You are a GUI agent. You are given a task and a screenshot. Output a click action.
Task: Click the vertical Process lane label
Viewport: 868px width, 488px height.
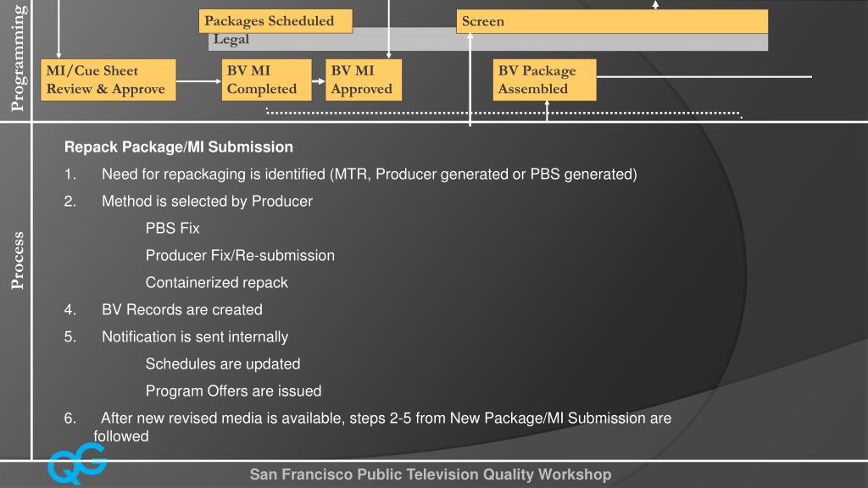(x=17, y=260)
